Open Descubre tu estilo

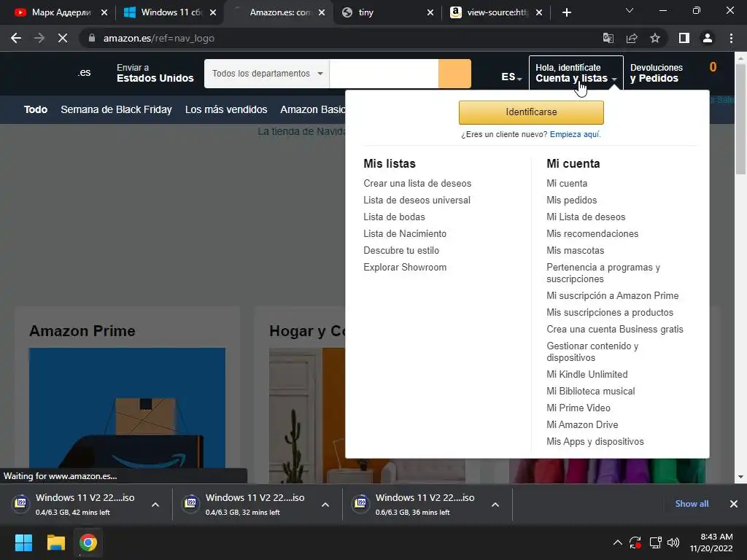pos(401,250)
